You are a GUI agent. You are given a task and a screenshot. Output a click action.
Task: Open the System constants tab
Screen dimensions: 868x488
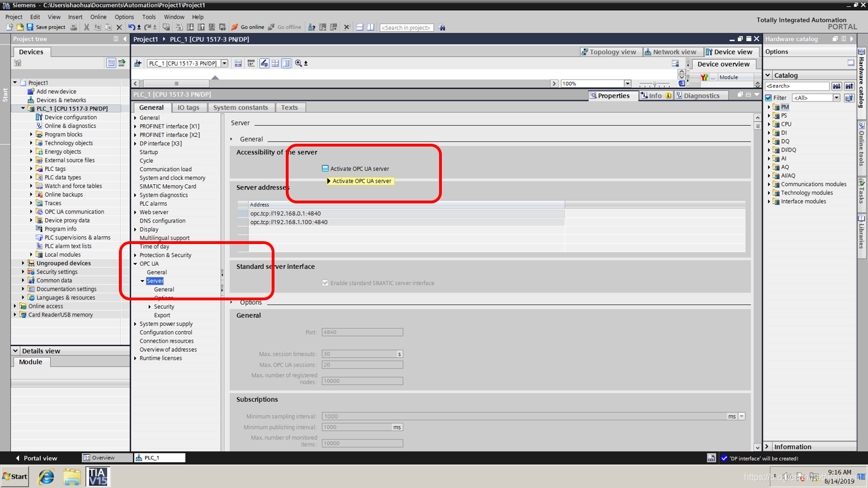click(x=240, y=107)
